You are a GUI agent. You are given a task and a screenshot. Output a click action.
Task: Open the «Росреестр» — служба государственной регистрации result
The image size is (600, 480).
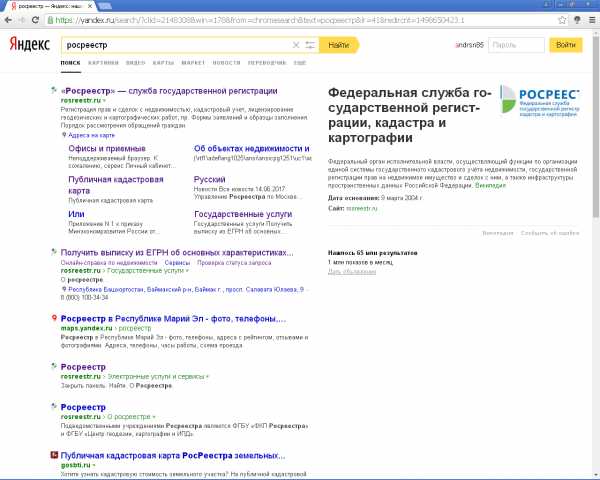pyautogui.click(x=169, y=91)
